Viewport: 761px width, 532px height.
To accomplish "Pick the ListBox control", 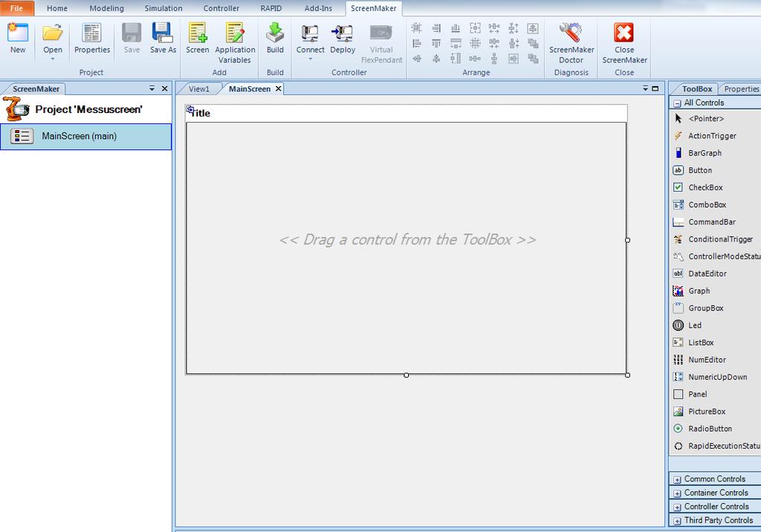I will pyautogui.click(x=701, y=343).
